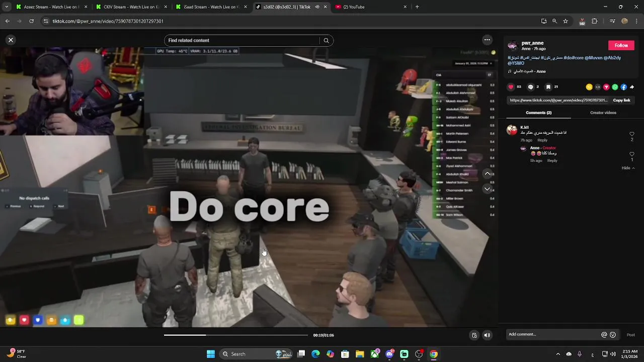Open the video more options menu
Screen dimensions: 644x362
(487, 40)
